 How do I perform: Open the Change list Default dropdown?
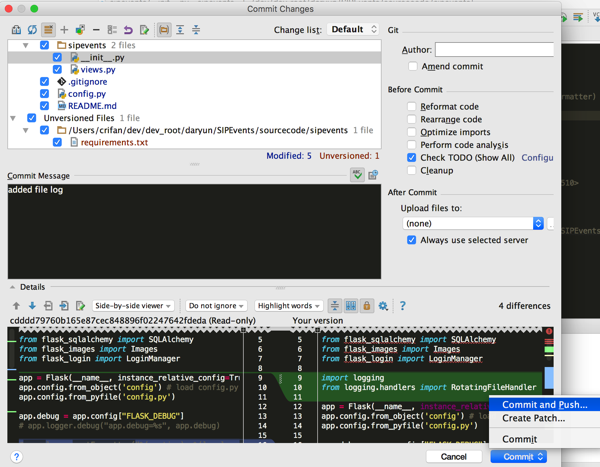(x=354, y=30)
